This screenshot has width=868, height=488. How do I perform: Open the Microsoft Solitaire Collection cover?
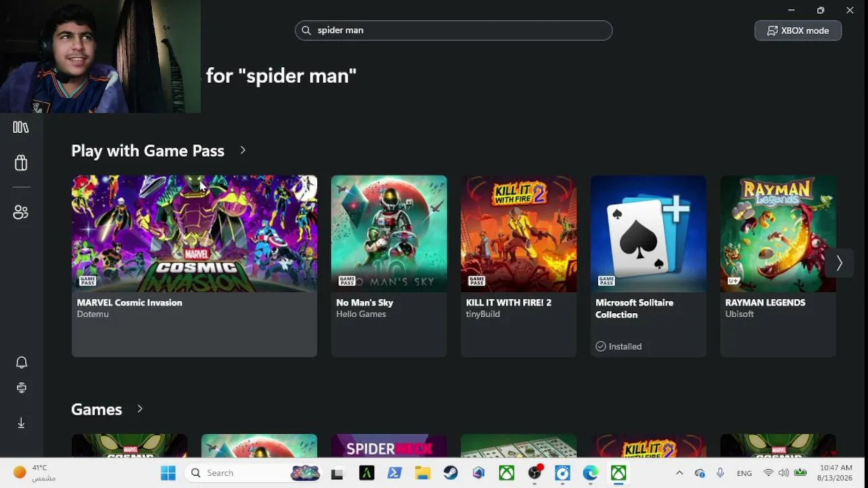pos(648,234)
